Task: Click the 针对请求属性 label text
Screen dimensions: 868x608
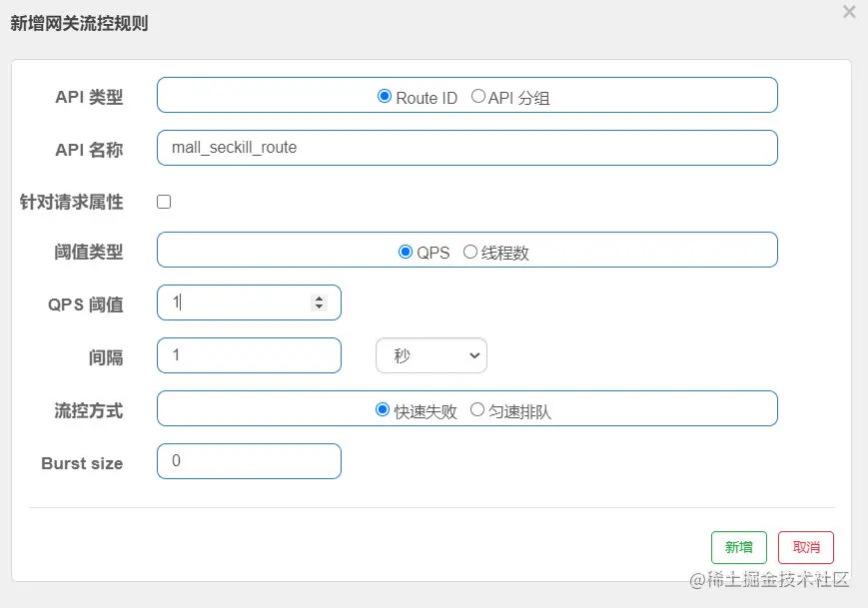Action: click(71, 202)
